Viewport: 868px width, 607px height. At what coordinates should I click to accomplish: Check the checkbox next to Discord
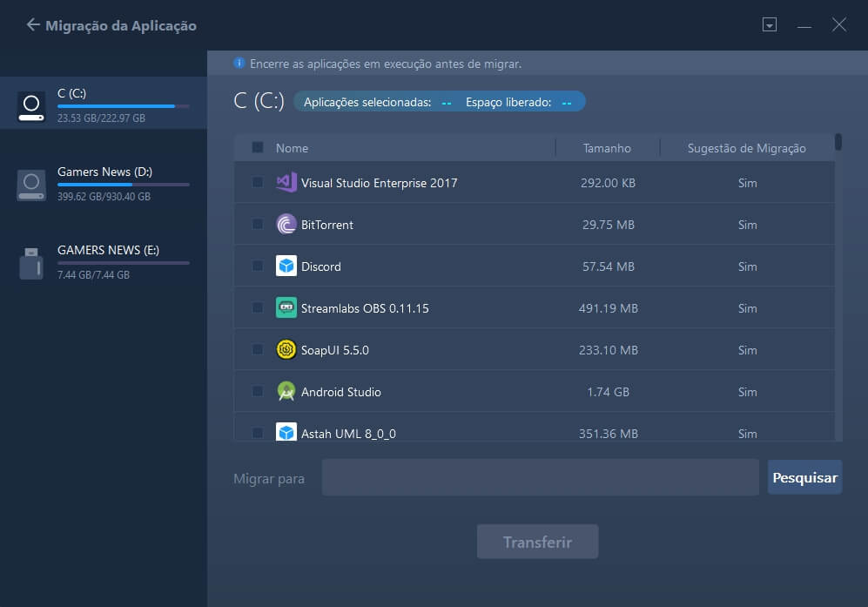pos(257,266)
